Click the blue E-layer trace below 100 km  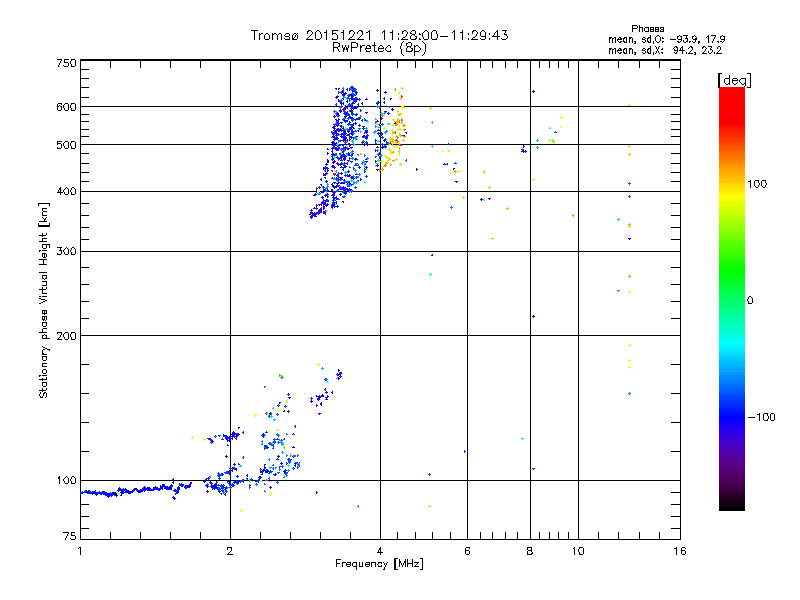point(135,491)
